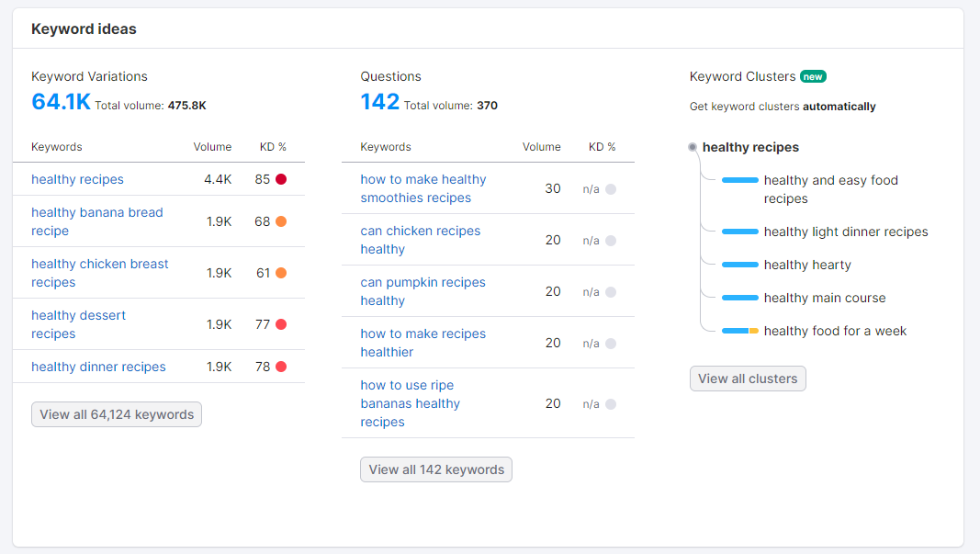Click KD % header in Questions table
Screen dimensions: 980x554
pos(602,147)
